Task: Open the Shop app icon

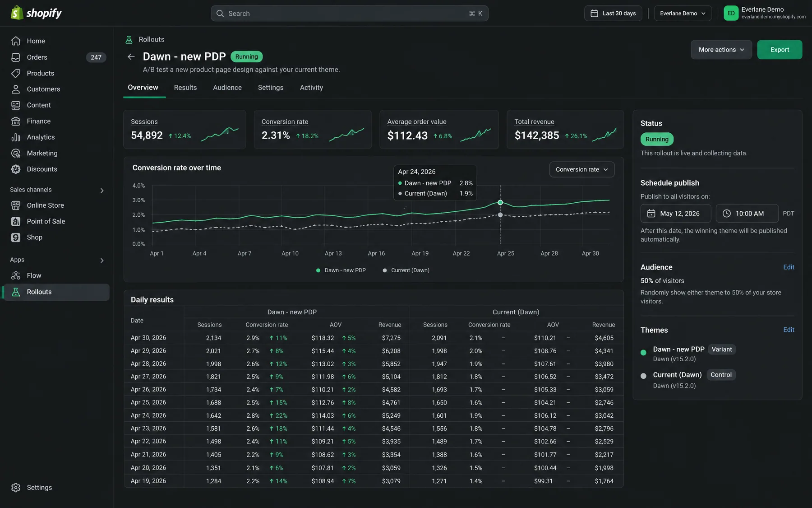Action: tap(16, 238)
